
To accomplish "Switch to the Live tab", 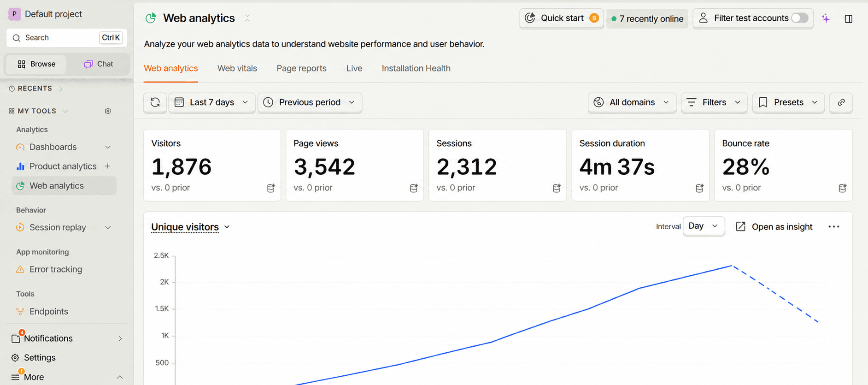I will point(354,68).
